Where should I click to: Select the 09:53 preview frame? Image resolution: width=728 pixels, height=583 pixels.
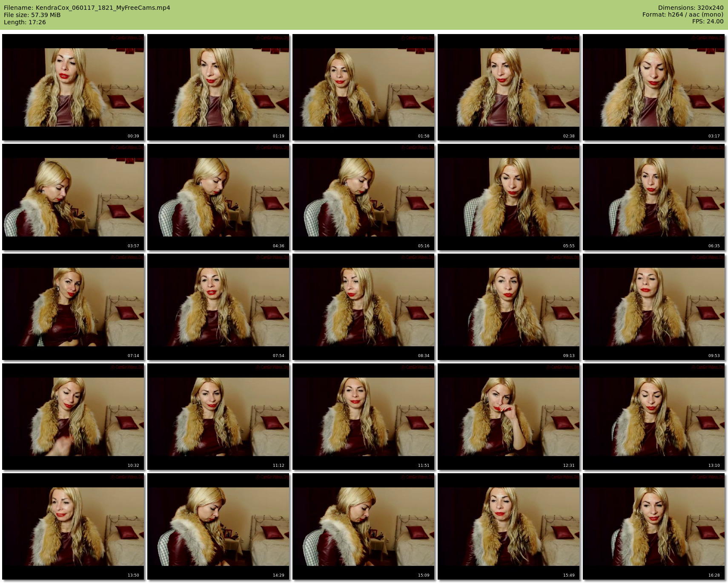click(654, 307)
